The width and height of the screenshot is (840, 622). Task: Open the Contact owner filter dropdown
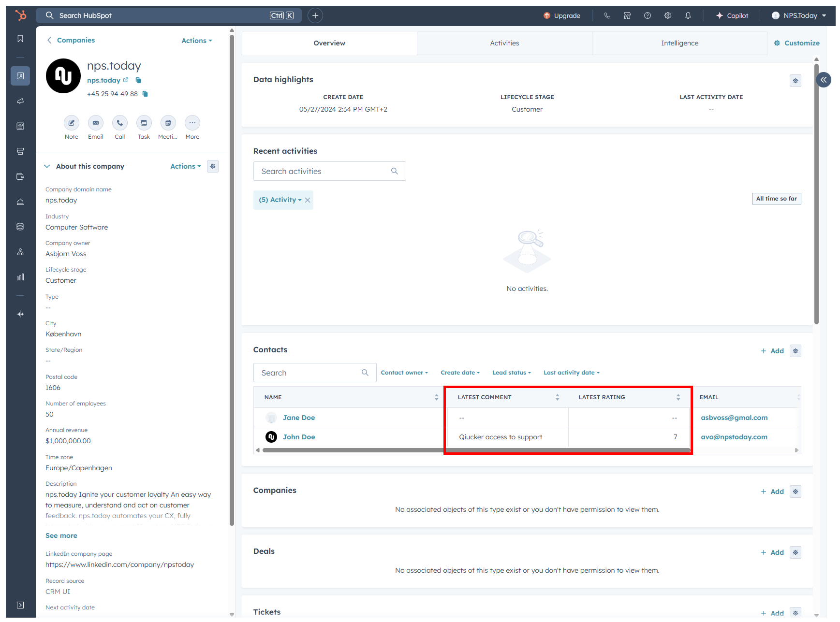404,373
